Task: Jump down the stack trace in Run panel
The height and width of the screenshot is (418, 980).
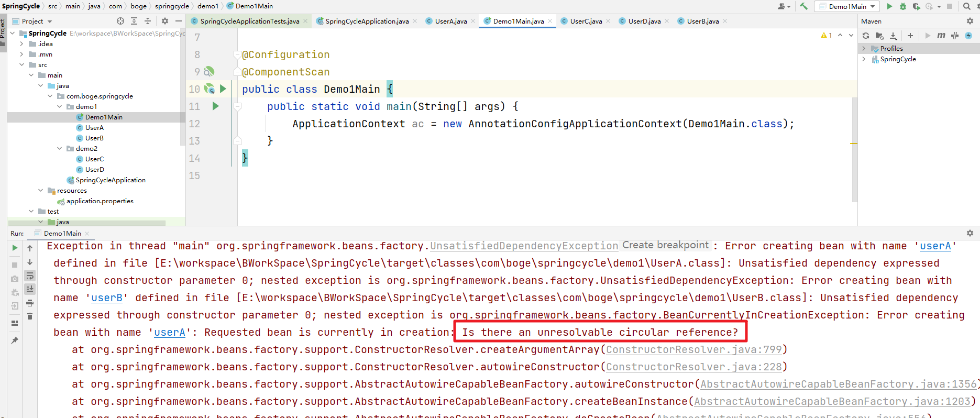Action: pos(30,262)
